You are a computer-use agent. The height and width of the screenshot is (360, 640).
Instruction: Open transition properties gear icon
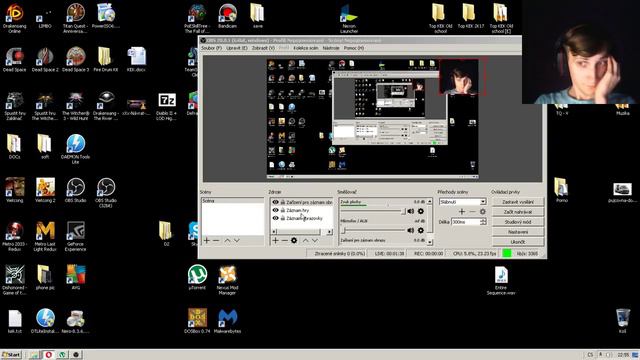(x=482, y=211)
